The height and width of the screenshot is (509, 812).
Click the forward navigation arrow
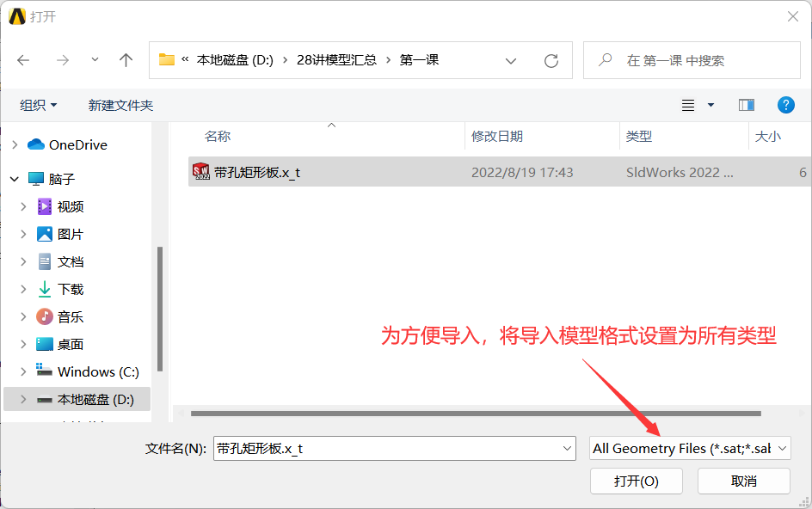pos(62,59)
